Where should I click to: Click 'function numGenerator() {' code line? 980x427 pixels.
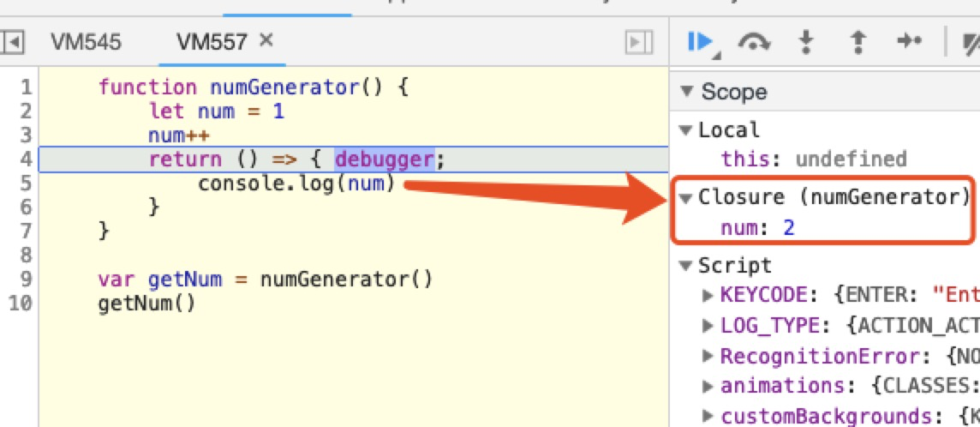click(x=253, y=87)
